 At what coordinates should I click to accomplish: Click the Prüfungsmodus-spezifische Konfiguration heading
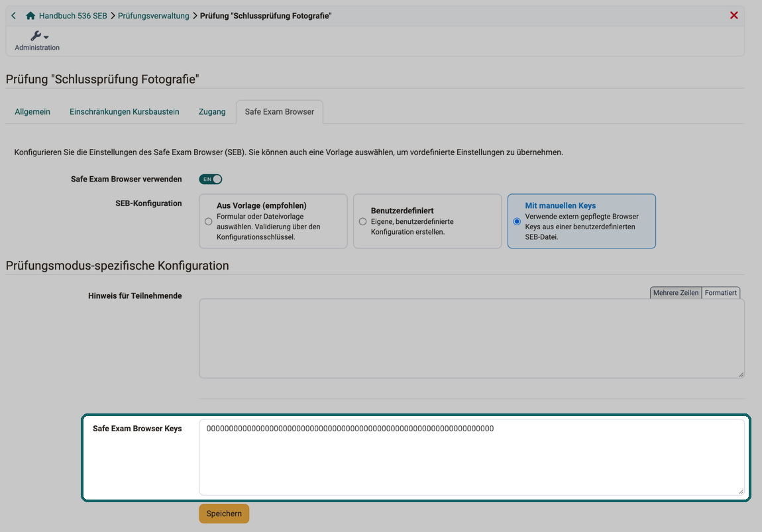[117, 266]
